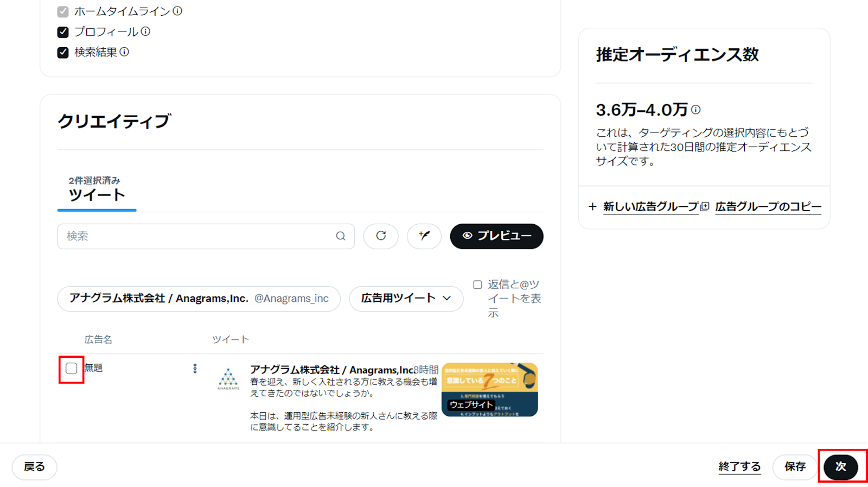Open the tweet's ウェブサイト image thumbnail
Image resolution: width=868 pixels, height=487 pixels.
[489, 389]
